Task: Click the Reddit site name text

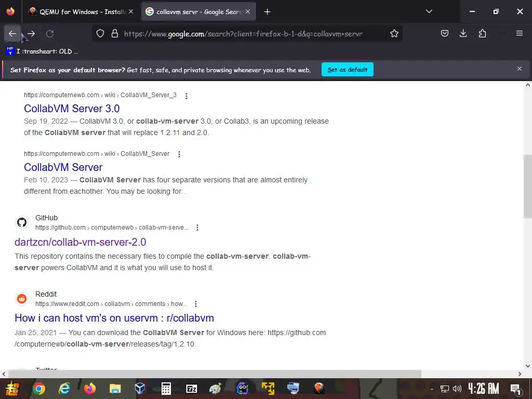Action: (x=46, y=294)
